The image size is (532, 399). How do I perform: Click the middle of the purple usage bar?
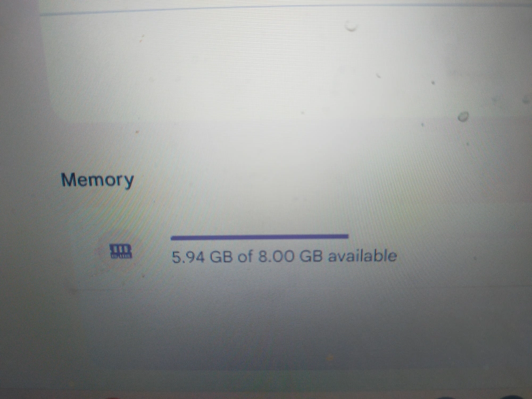260,237
